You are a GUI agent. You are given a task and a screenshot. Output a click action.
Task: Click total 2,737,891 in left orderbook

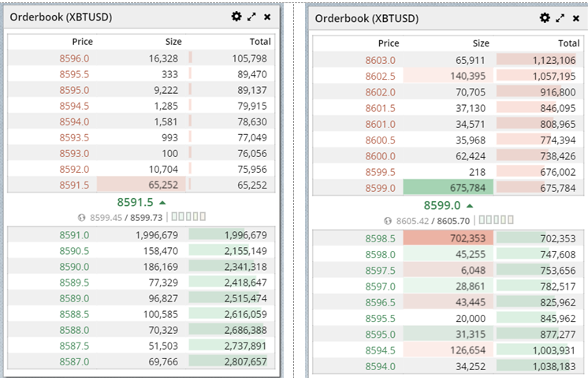246,346
